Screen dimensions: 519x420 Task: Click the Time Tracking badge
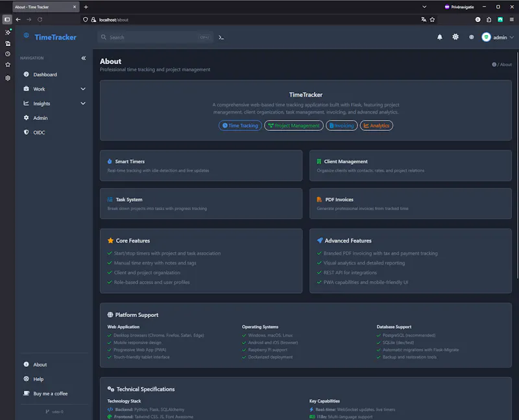click(240, 126)
